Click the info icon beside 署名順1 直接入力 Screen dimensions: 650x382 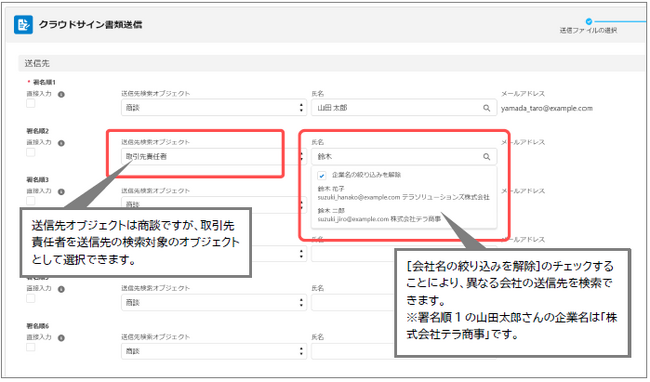point(61,94)
